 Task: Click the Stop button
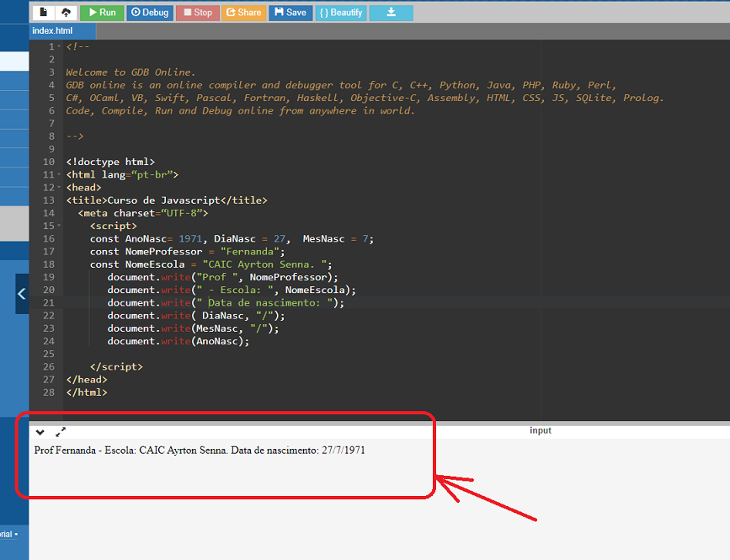196,13
